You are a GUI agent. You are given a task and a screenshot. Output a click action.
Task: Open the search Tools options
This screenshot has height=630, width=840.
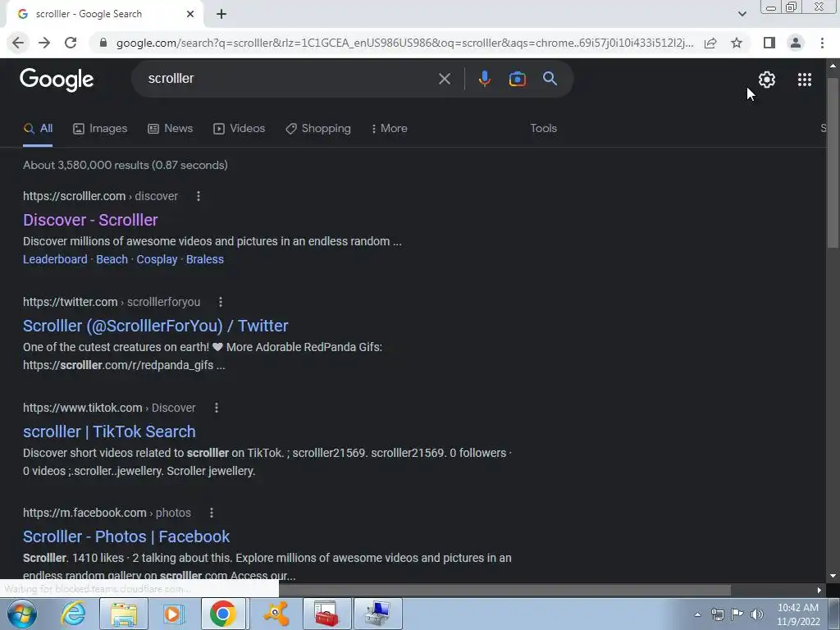pyautogui.click(x=543, y=129)
